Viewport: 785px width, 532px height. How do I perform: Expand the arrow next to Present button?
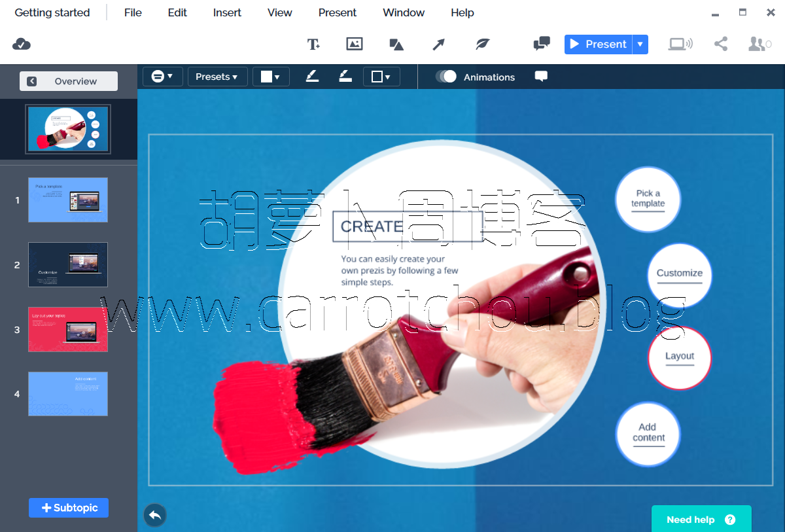pos(640,44)
